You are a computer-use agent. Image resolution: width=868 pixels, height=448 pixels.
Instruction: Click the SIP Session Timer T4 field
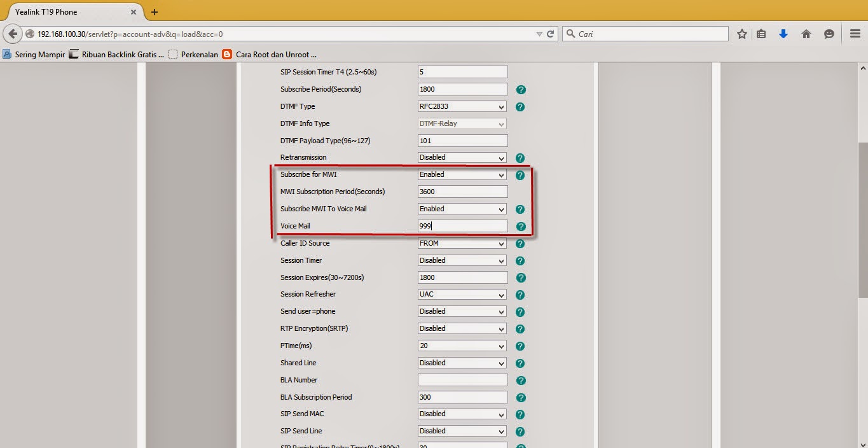[x=463, y=72]
